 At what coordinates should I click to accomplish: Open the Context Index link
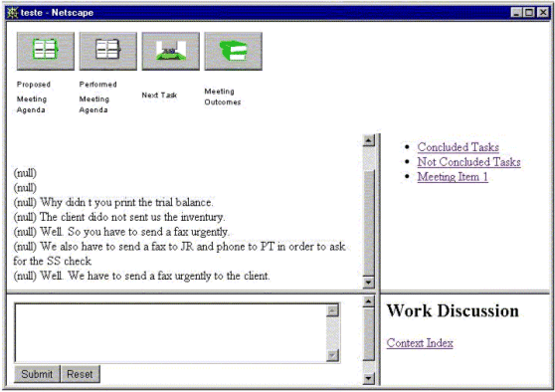pyautogui.click(x=420, y=343)
